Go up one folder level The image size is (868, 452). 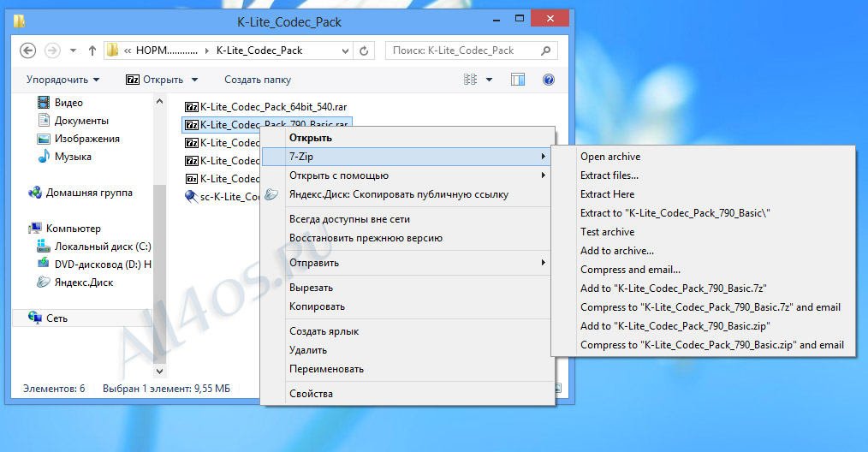click(x=92, y=51)
